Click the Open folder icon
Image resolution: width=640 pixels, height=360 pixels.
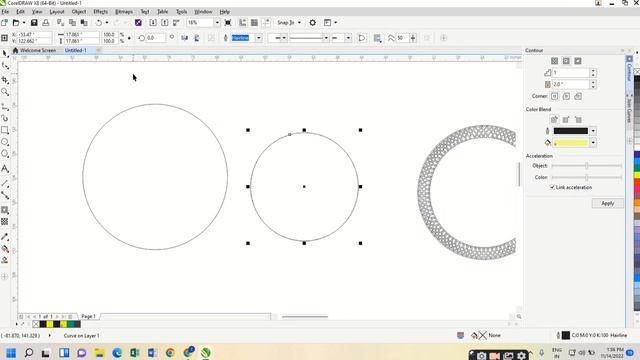click(16, 22)
